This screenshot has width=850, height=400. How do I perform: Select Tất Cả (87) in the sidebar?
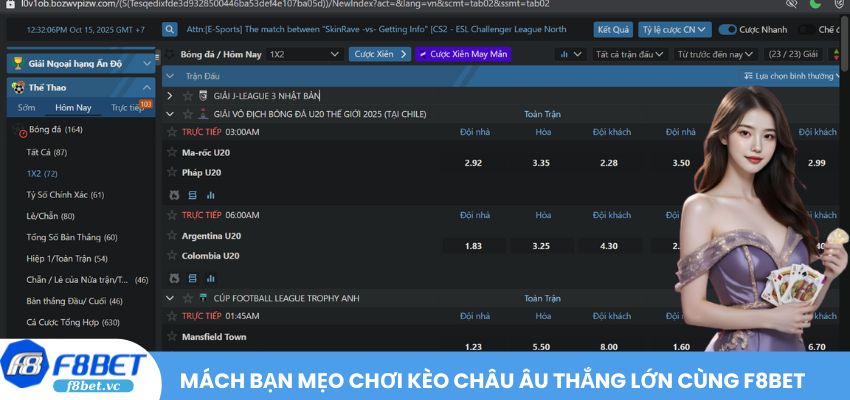(47, 152)
